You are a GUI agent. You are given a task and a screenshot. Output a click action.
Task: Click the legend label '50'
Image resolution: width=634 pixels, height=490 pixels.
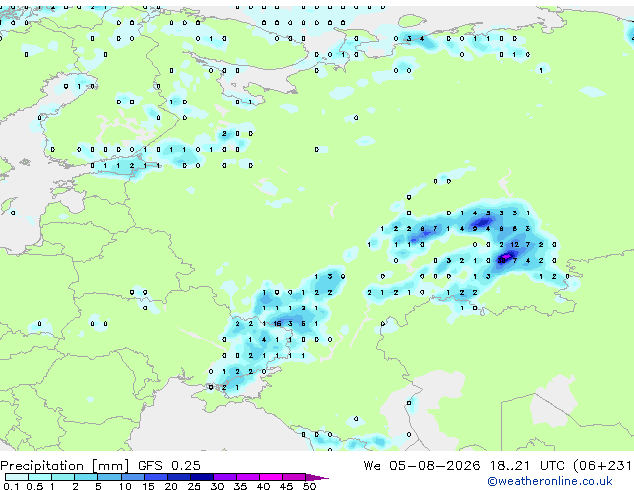[309, 486]
